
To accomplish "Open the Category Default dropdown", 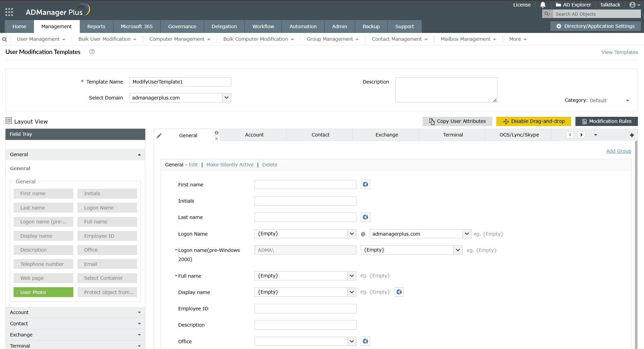I will [627, 100].
